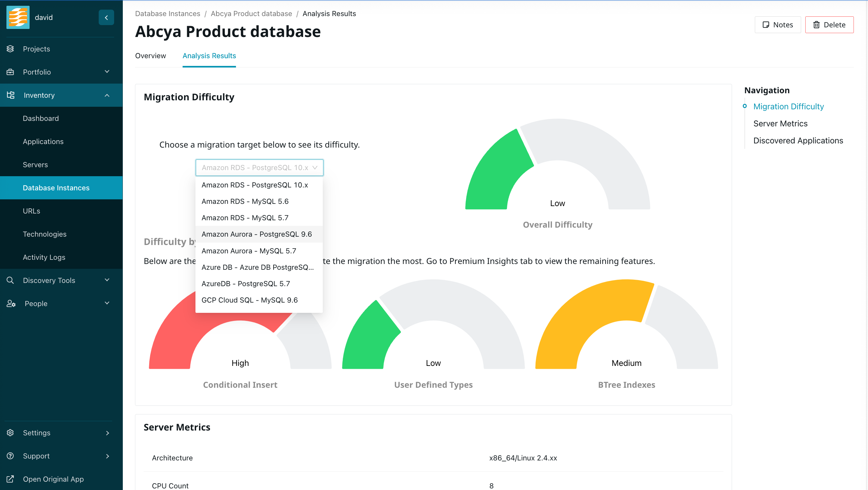Select GCP Cloud SQL - MySQL 9.6 option

(250, 299)
